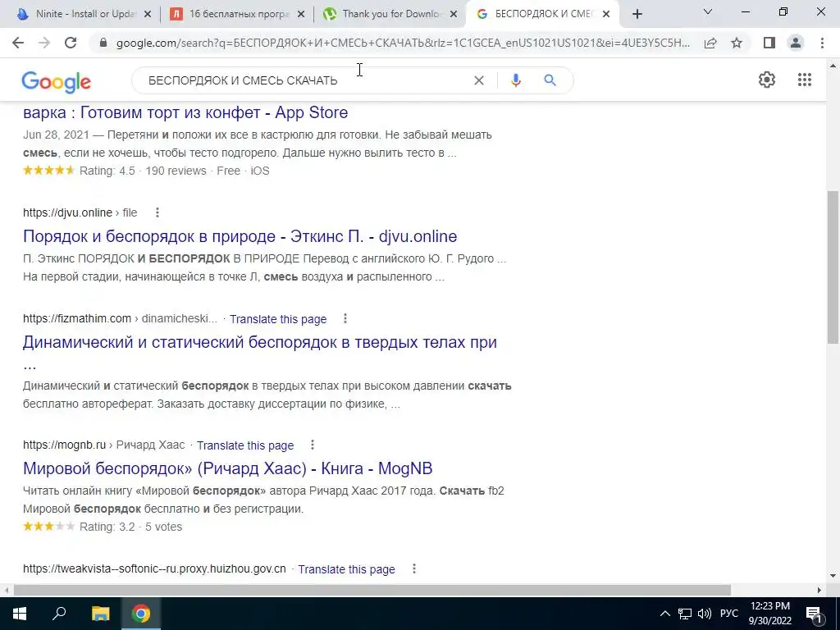Click the https://djvu.online URL breadcrumb
The width and height of the screenshot is (840, 630).
coord(67,212)
